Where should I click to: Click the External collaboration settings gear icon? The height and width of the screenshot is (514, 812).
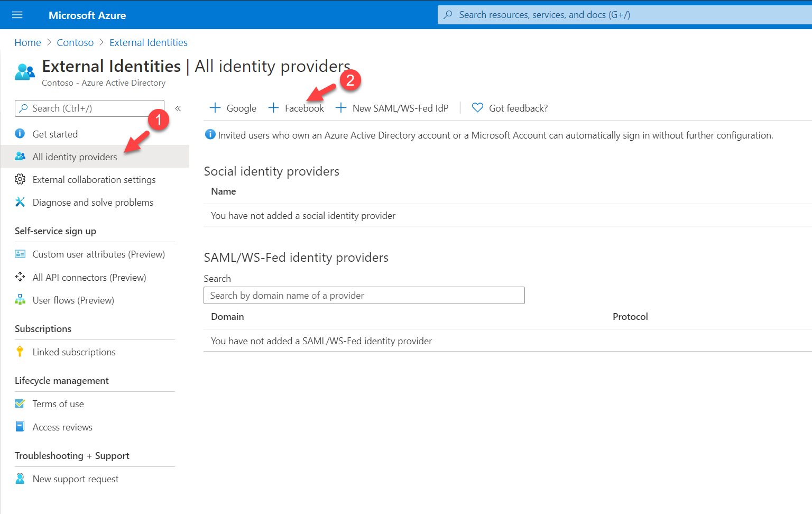[20, 179]
